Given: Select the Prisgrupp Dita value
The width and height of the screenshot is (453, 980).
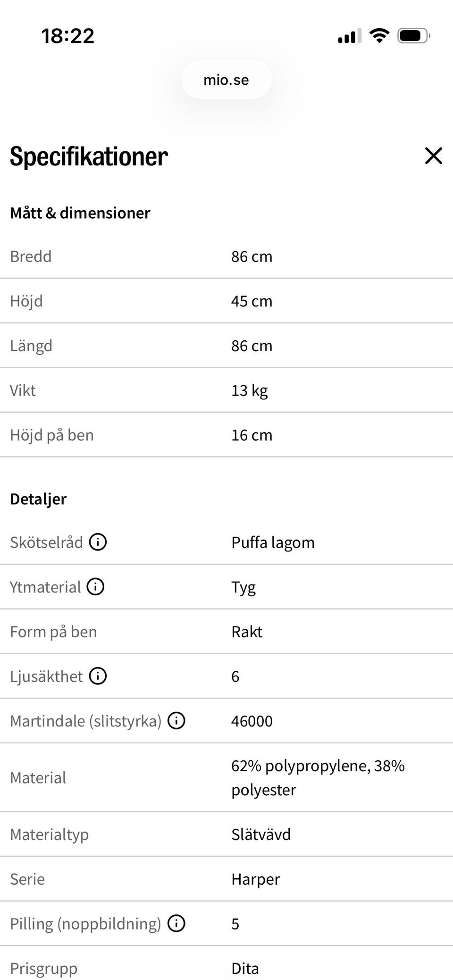Looking at the screenshot, I should [245, 968].
